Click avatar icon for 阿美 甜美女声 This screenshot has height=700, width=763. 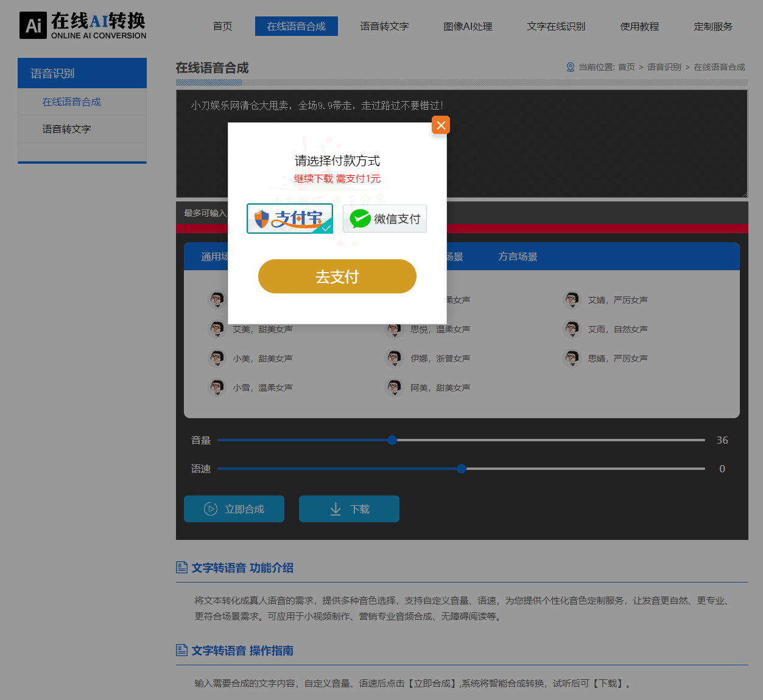[395, 387]
